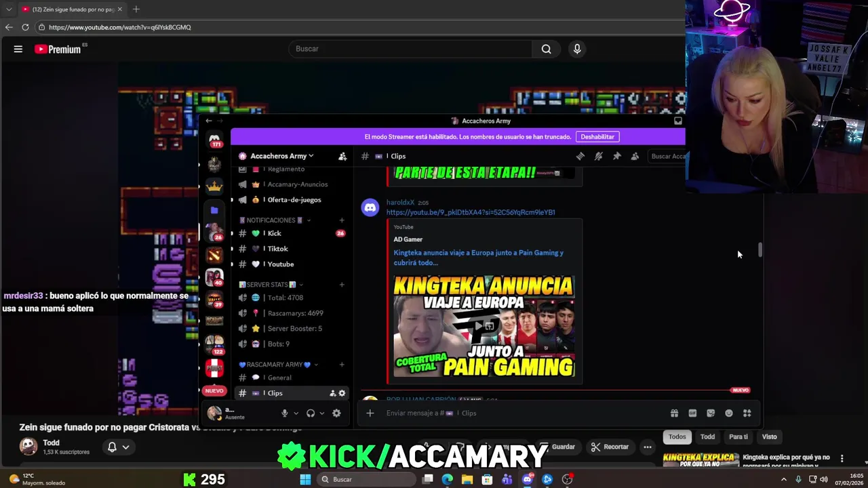
Task: Select Visto filter chip
Action: (769, 436)
